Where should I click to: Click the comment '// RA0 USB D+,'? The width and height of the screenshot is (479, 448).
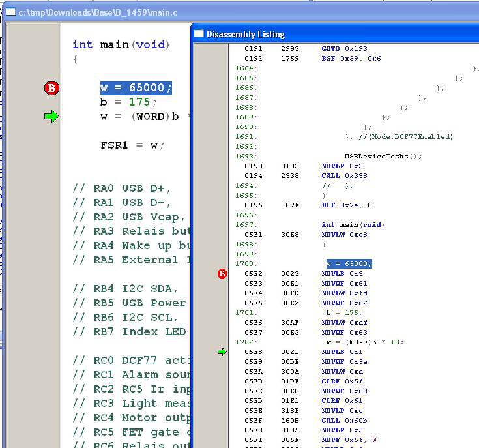click(x=122, y=188)
